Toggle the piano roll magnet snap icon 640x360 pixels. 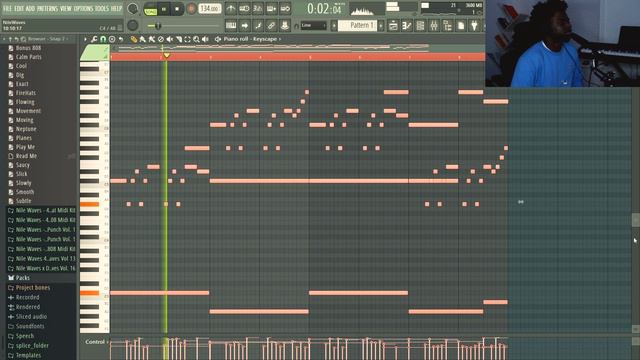tap(103, 39)
